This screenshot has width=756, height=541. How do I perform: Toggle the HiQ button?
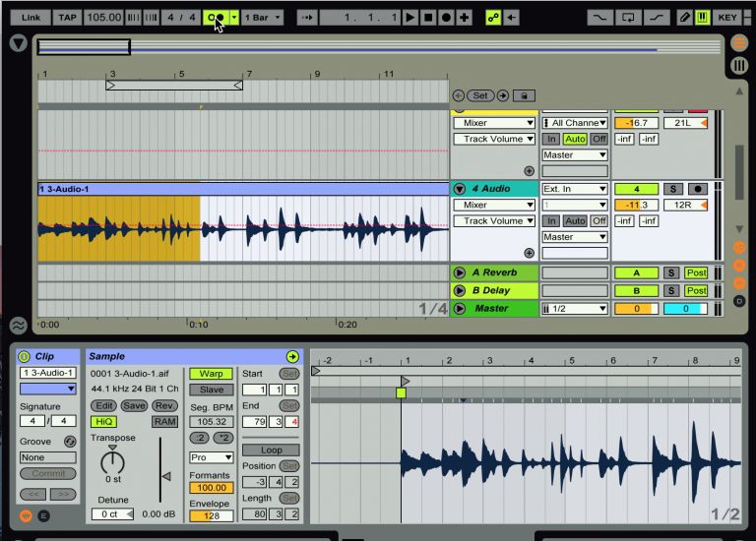[x=103, y=422]
